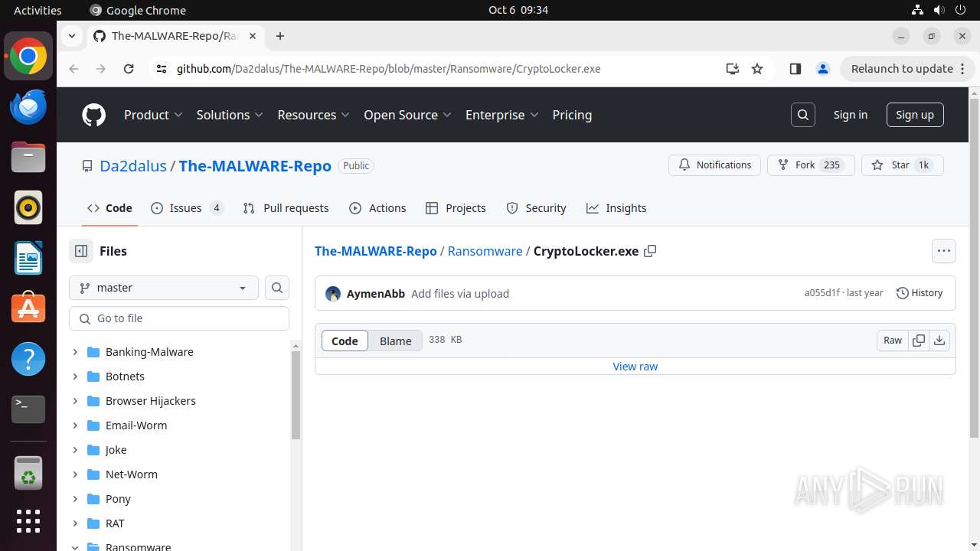
Task: Click the Pricing link
Action: 572,115
